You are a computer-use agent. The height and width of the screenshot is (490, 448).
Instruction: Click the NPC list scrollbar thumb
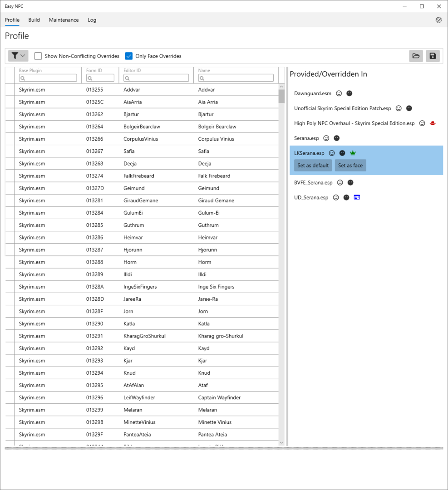[282, 96]
